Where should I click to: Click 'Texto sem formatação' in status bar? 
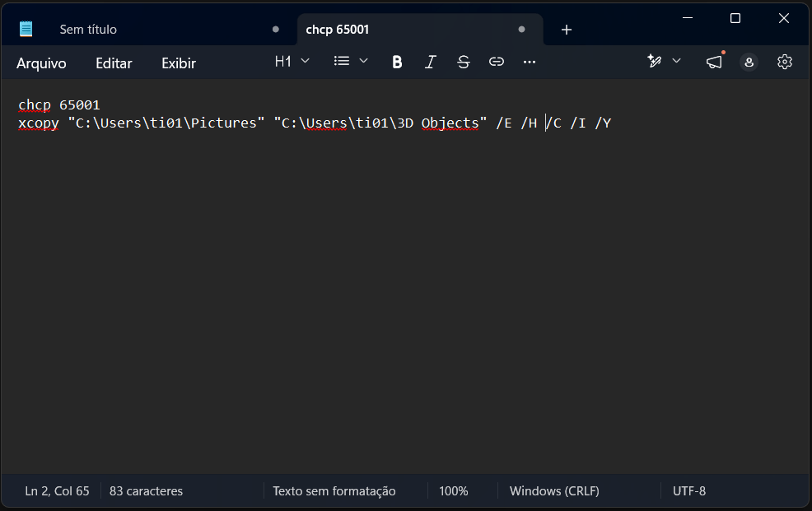pos(334,490)
